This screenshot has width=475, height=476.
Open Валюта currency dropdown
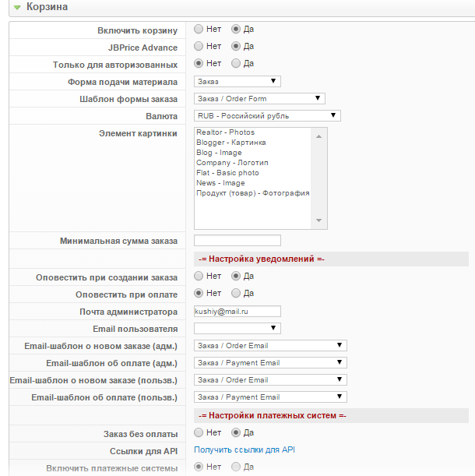pos(266,116)
